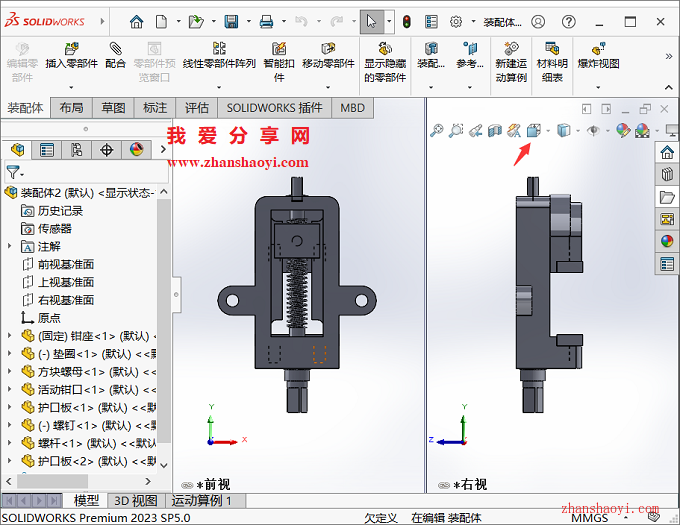Viewport: 680px width, 525px height.
Task: Click New Motion Study (新建运动算例)
Action: click(x=511, y=62)
